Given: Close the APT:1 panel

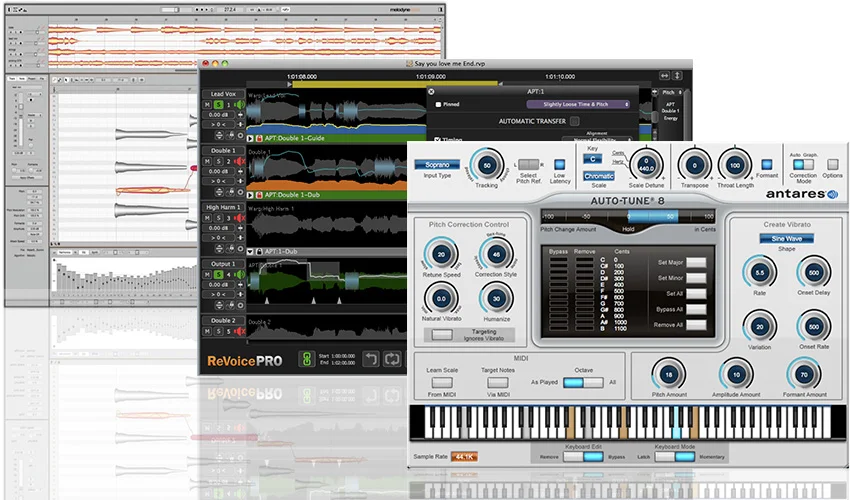Looking at the screenshot, I should tap(432, 92).
